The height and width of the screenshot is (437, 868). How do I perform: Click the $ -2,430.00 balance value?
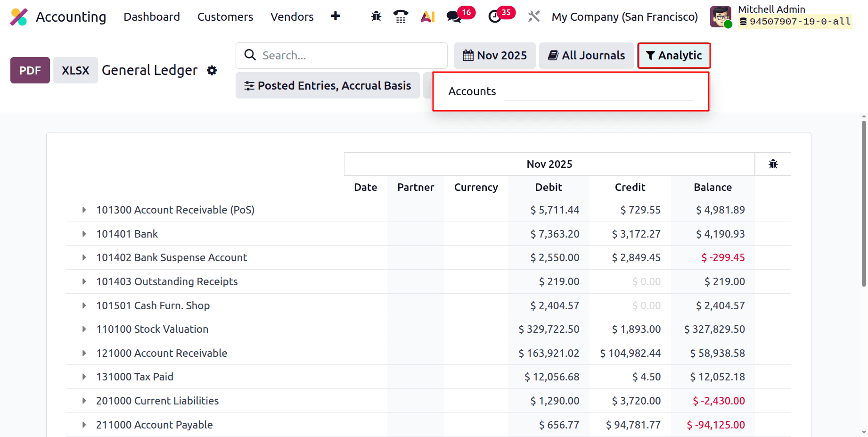pyautogui.click(x=719, y=401)
